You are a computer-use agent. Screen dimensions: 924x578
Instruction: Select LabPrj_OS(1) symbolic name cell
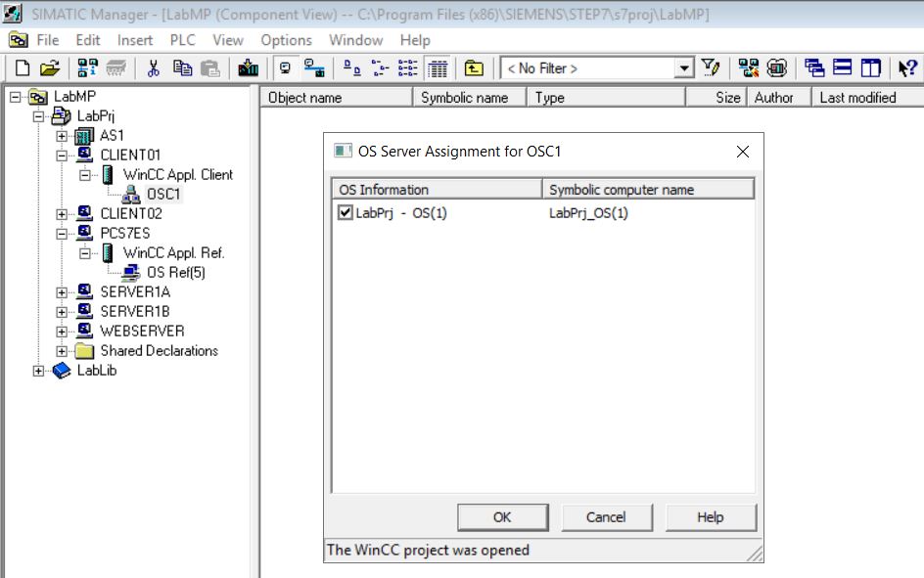point(588,213)
